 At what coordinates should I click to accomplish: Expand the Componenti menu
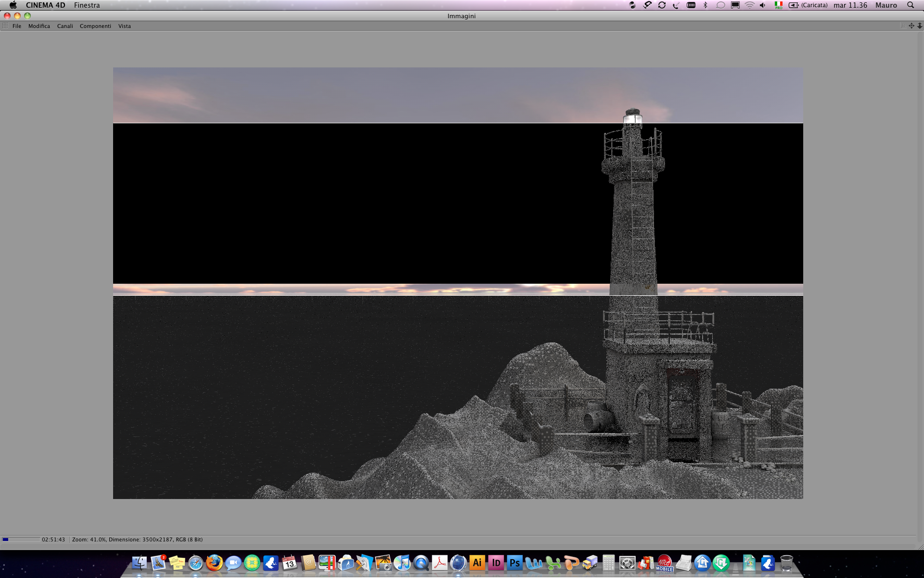coord(95,26)
